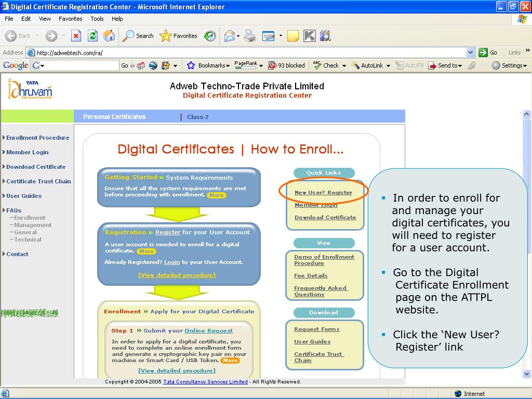Open the Help menu
Screen dimensions: 532x399
[117, 19]
